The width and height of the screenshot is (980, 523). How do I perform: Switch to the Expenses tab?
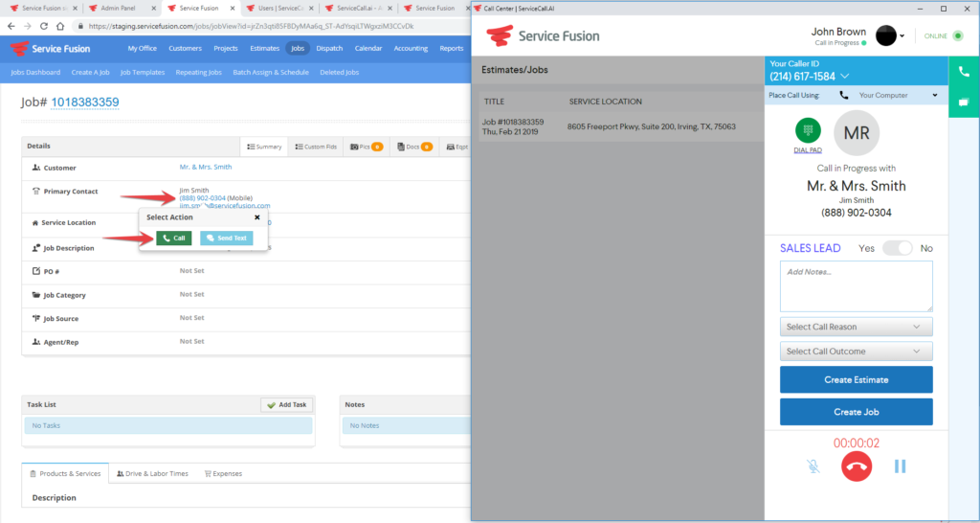click(x=223, y=473)
